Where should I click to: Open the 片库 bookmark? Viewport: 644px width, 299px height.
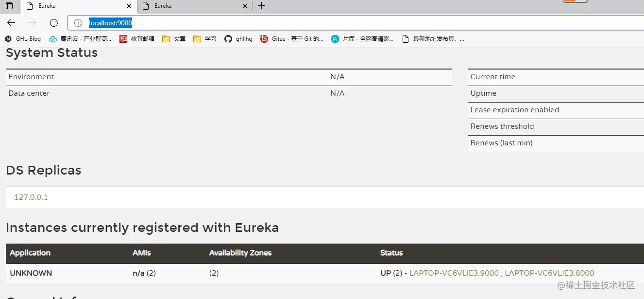tap(362, 39)
